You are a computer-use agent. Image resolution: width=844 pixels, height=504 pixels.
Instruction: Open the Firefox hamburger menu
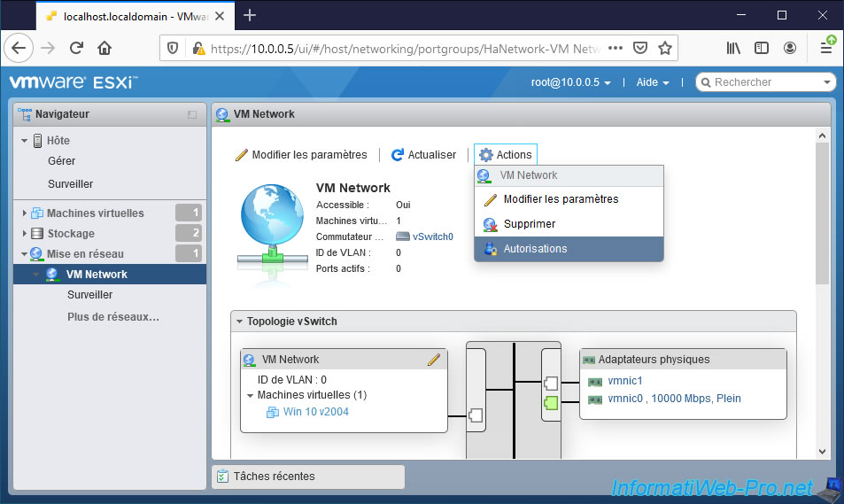[x=825, y=48]
